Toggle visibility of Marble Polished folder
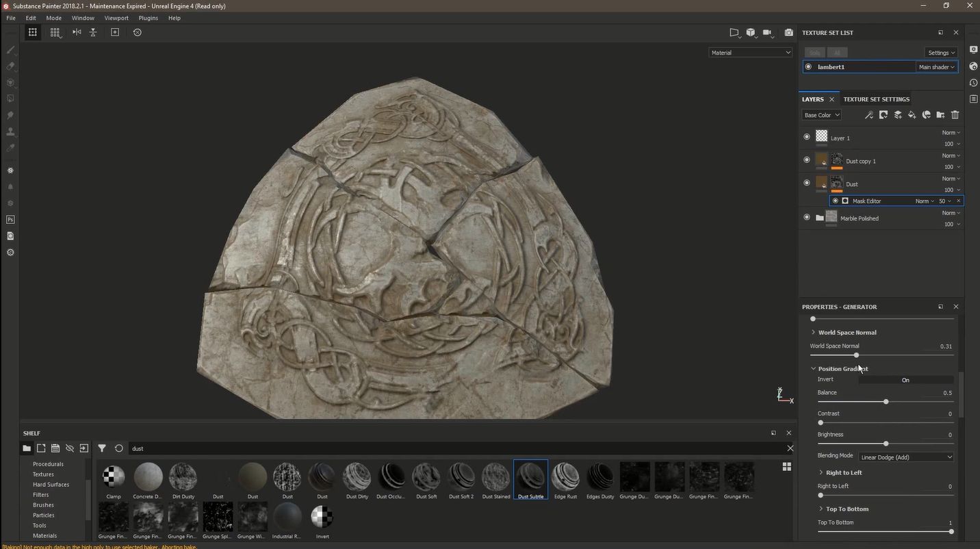The width and height of the screenshot is (980, 549). tap(807, 218)
